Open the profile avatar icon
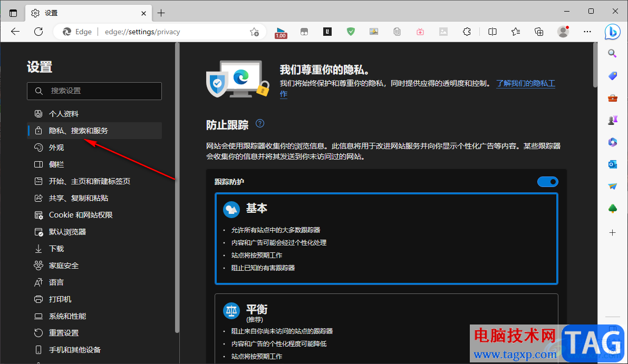 point(563,32)
